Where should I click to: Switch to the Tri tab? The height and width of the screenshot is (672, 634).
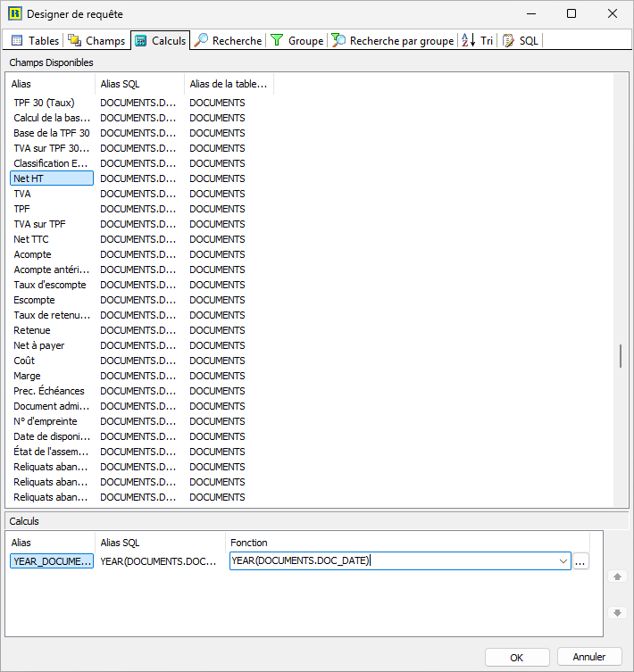(477, 41)
